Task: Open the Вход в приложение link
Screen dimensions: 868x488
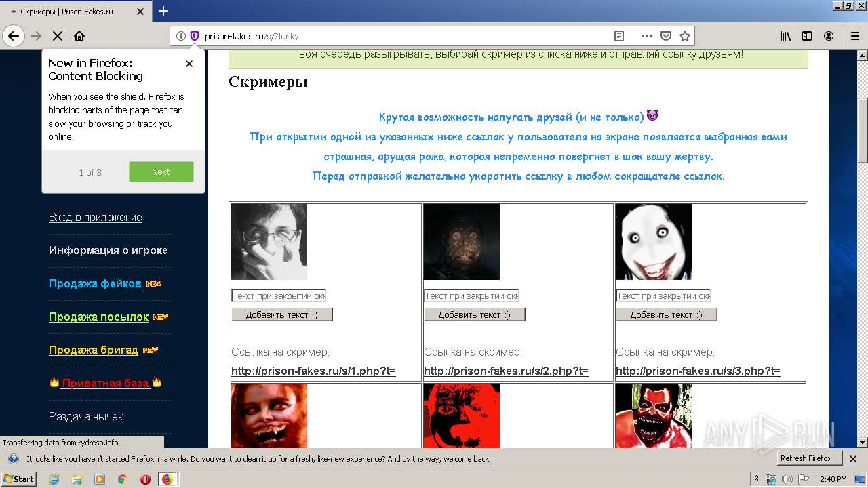Action: (96, 217)
